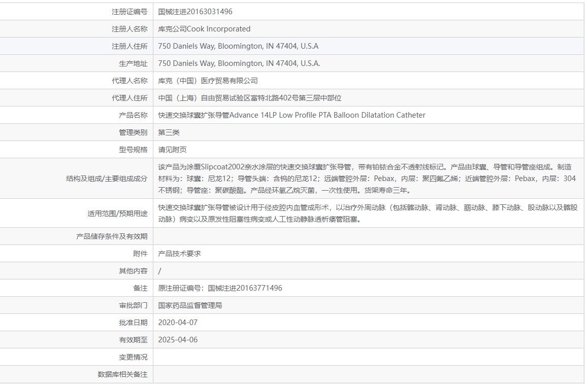Select the composition paragraph mentioning Slipcoat2002
This screenshot has width=588, height=389.
pyautogui.click(x=367, y=179)
